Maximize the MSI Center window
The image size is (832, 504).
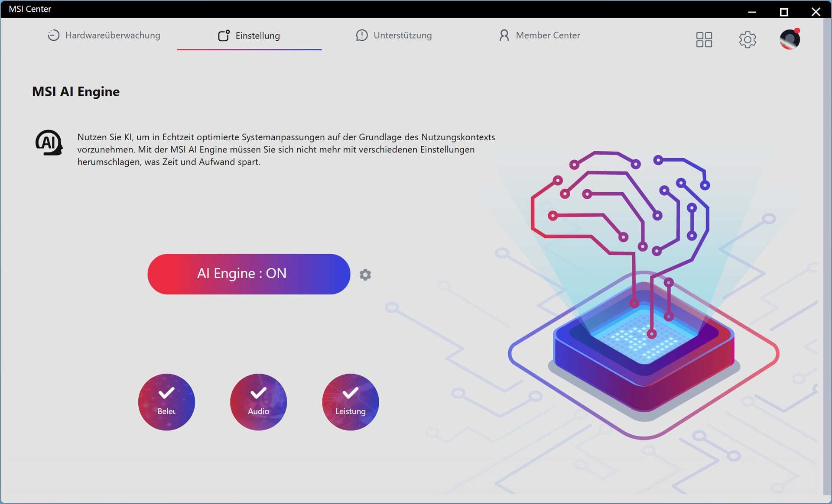(x=783, y=12)
